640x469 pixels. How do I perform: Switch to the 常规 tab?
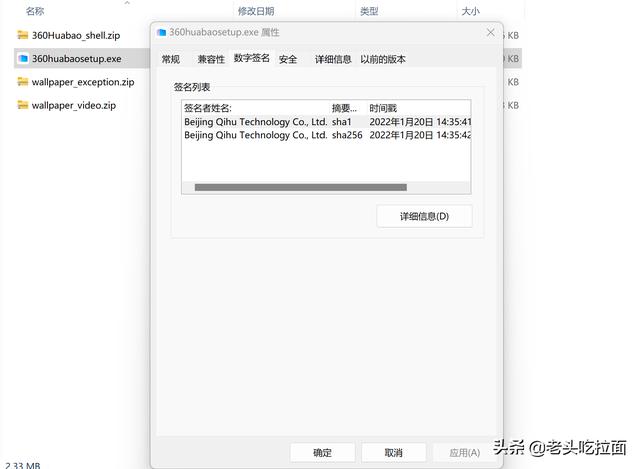coord(171,59)
